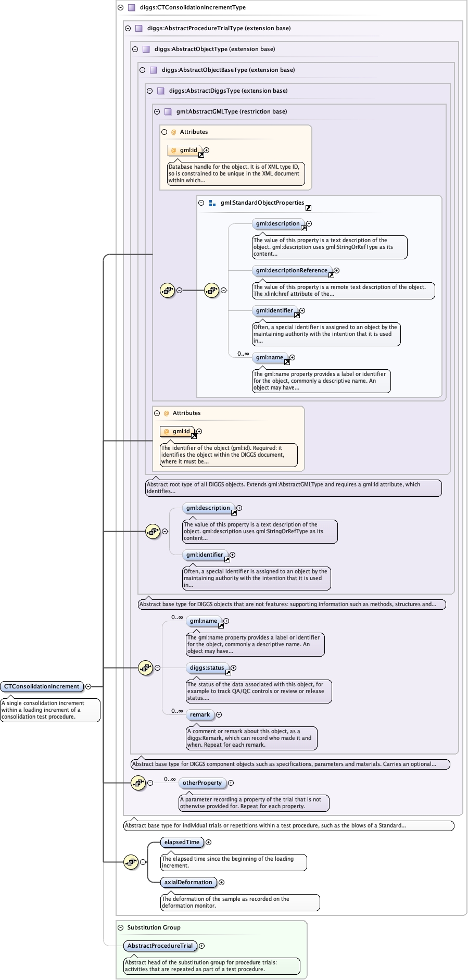Collapse the diggs:AbstractObjectBaseType extension base
Viewport: 468px width, 980px height.
coord(142,70)
